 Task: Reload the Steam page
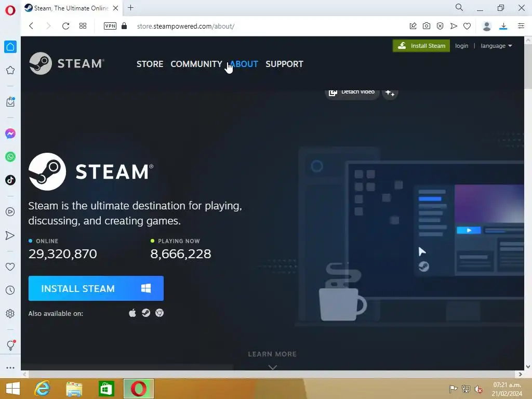tap(65, 26)
